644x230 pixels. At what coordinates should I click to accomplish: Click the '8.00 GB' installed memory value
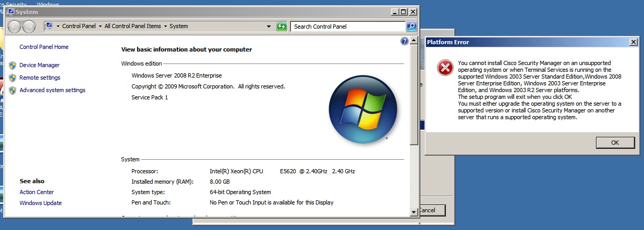click(220, 182)
